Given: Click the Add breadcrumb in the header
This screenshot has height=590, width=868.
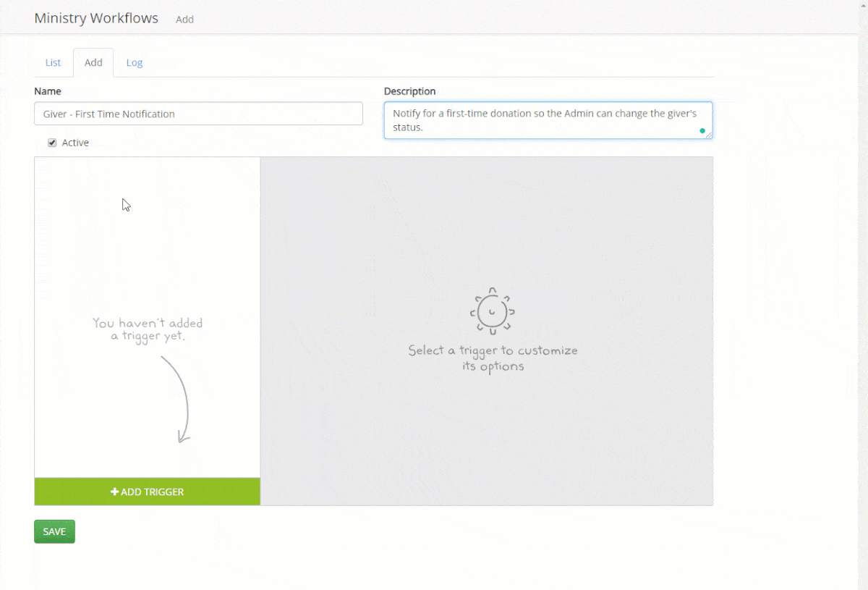Looking at the screenshot, I should (x=184, y=20).
